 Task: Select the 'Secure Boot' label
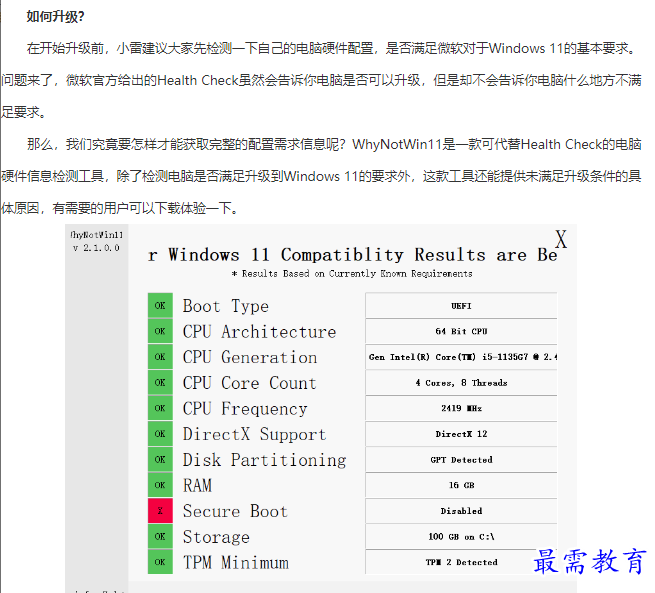(x=235, y=511)
